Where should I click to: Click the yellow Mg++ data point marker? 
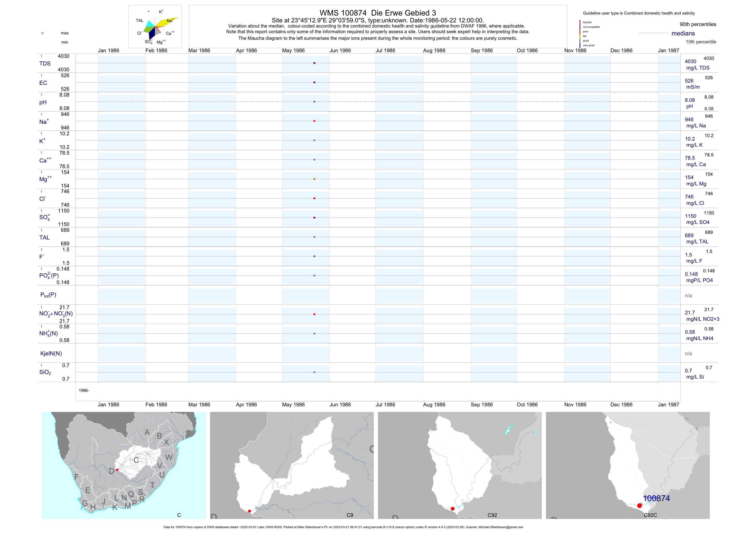tap(314, 179)
